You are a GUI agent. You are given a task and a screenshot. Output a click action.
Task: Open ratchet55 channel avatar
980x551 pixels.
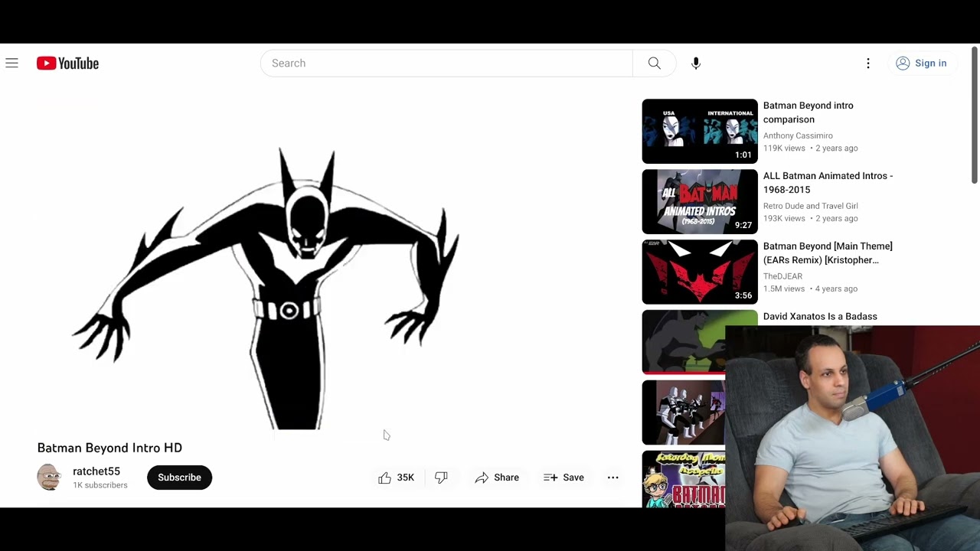click(x=49, y=478)
